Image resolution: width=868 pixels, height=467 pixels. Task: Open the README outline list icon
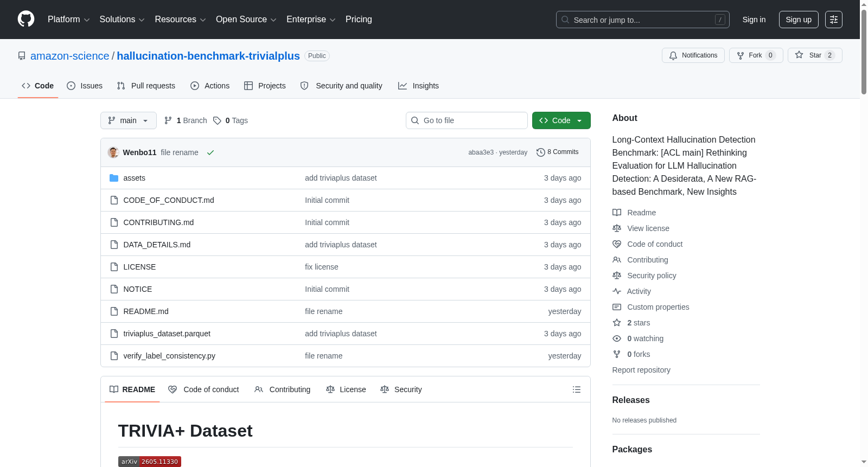577,389
